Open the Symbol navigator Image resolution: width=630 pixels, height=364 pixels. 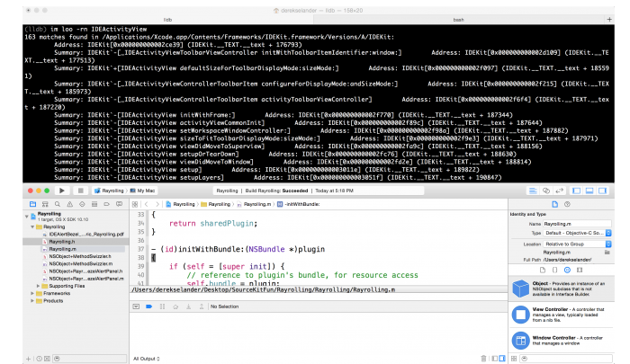(x=45, y=204)
